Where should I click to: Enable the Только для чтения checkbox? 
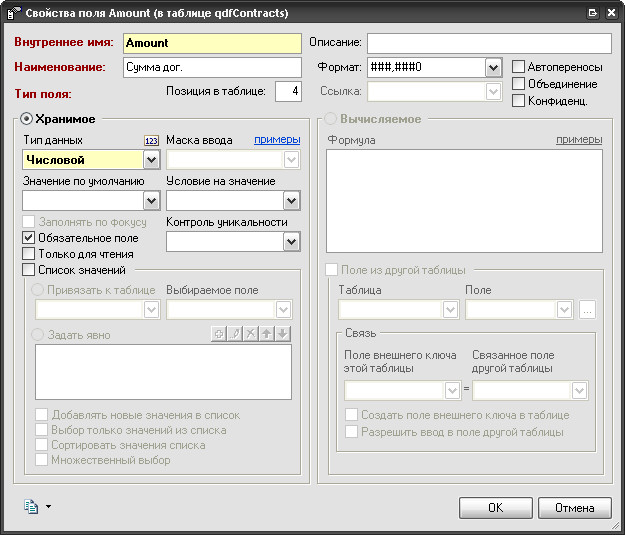coord(29,254)
